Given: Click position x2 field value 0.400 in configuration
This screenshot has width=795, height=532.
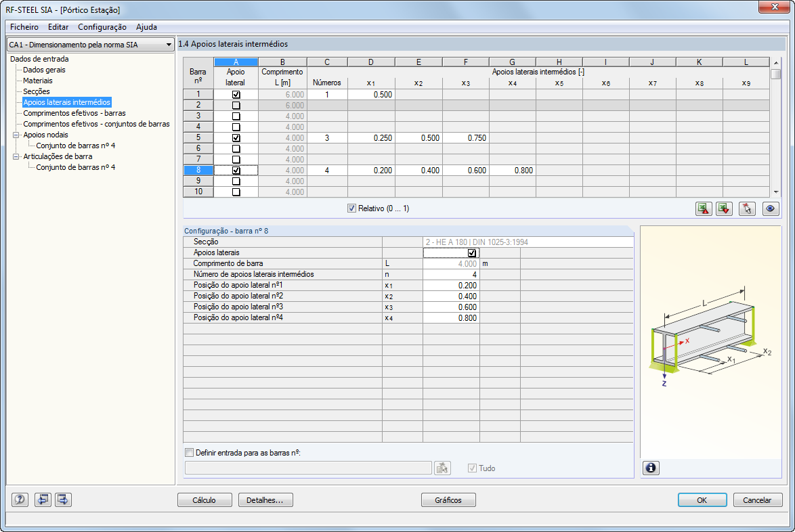Looking at the screenshot, I should (451, 296).
